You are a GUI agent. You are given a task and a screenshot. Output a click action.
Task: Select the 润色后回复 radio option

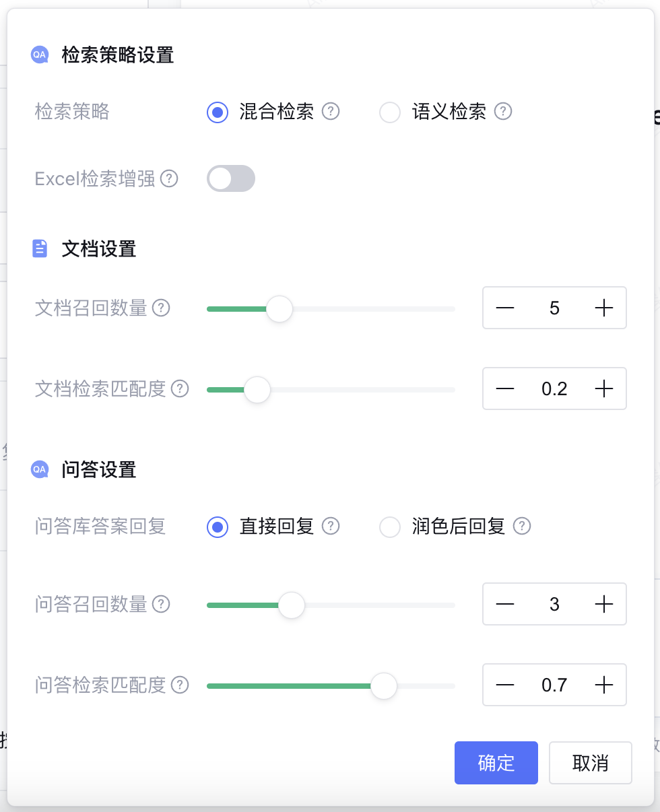coord(390,527)
